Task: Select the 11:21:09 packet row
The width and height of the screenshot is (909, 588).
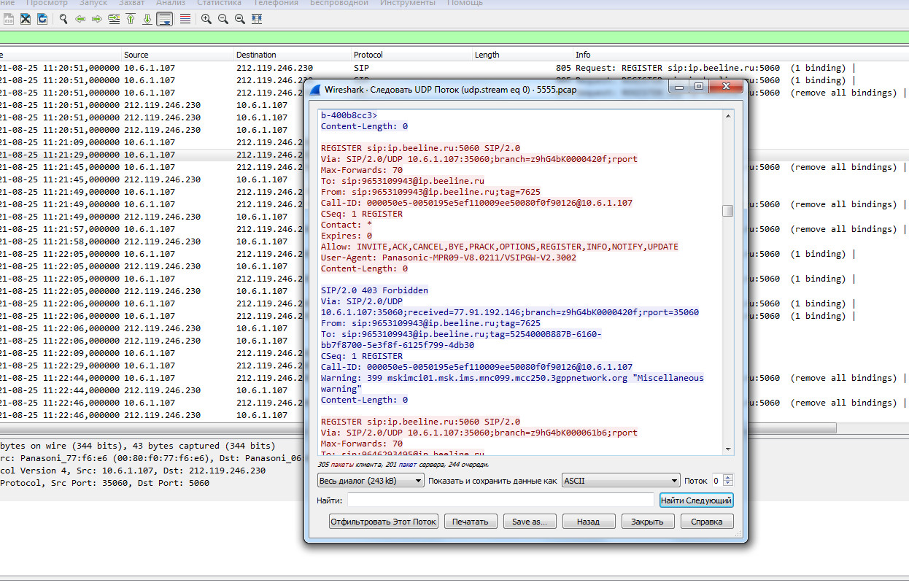Action: (x=150, y=142)
